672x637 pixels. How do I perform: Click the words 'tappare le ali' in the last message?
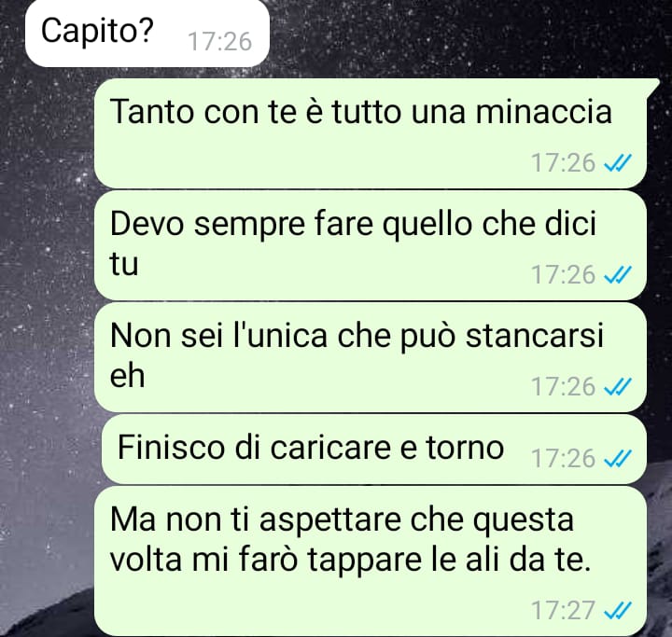point(404,561)
